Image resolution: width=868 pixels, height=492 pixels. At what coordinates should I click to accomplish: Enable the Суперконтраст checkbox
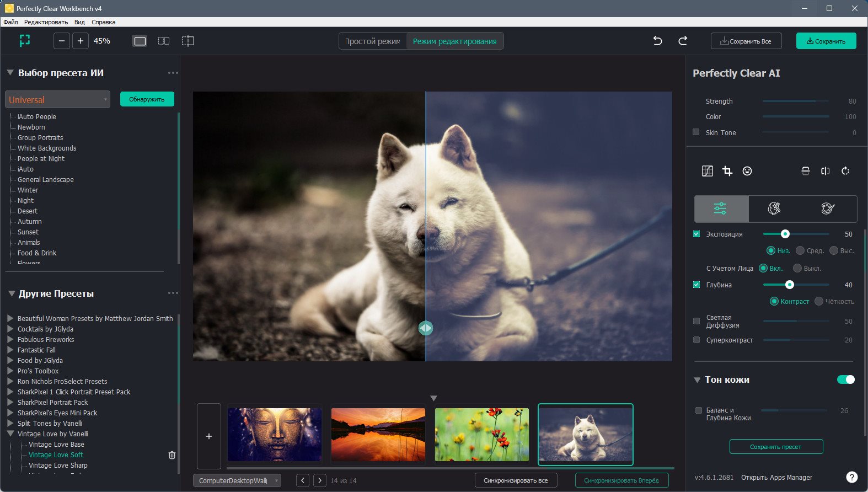tap(696, 340)
